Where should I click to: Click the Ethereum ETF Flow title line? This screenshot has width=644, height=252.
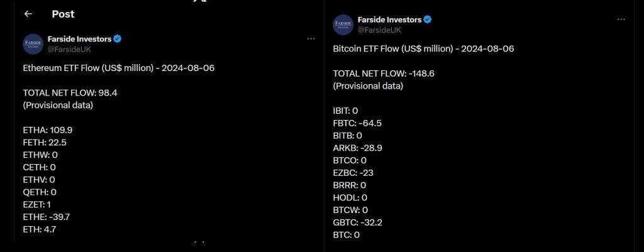pos(119,68)
